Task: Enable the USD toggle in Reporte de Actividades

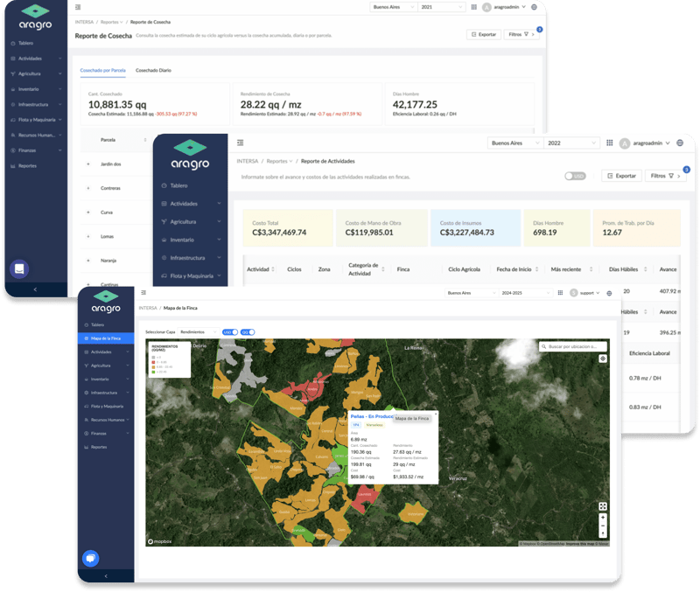Action: 575,177
